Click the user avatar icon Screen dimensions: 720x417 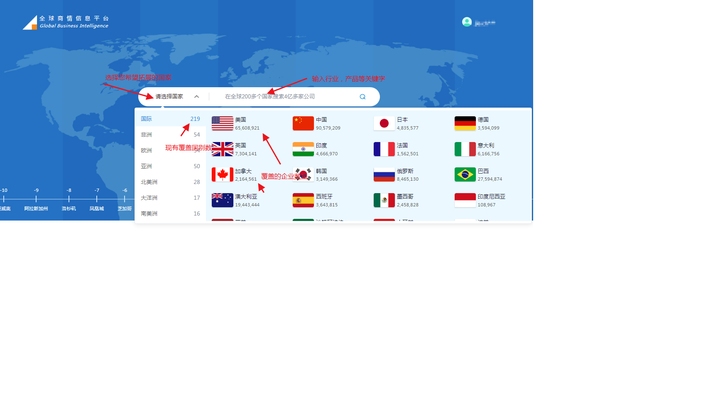[467, 22]
